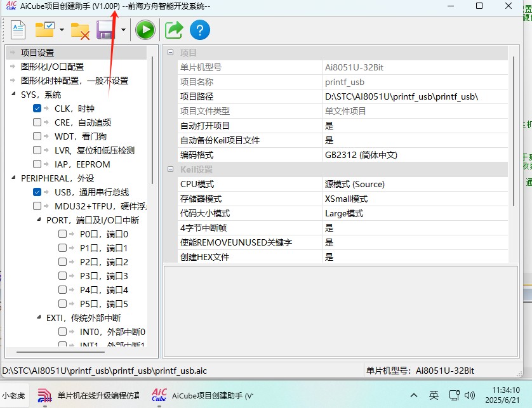Open 单片机在线升级编程仿真 from the taskbar
This screenshot has height=408, width=532.
[88, 395]
